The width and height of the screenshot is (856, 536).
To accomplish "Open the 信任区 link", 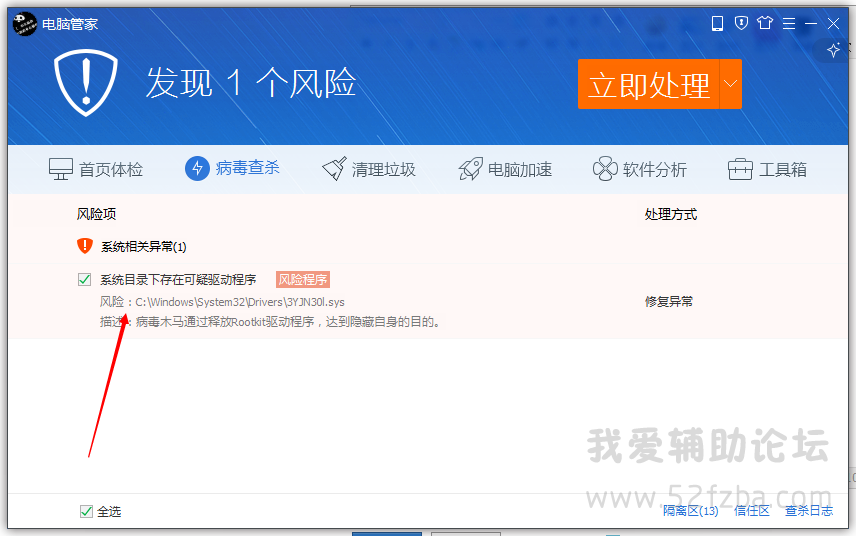I will (752, 511).
